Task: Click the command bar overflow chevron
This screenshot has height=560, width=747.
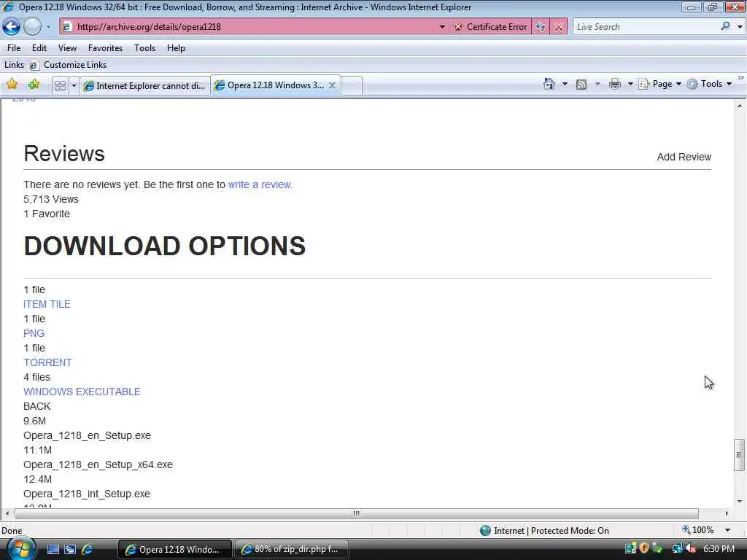Action: click(741, 77)
